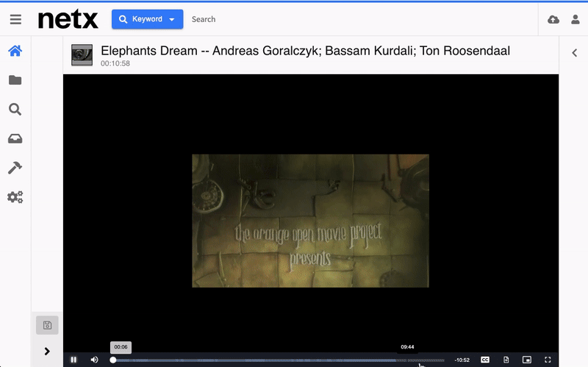
Task: Open the hamburger main menu
Action: tap(15, 19)
